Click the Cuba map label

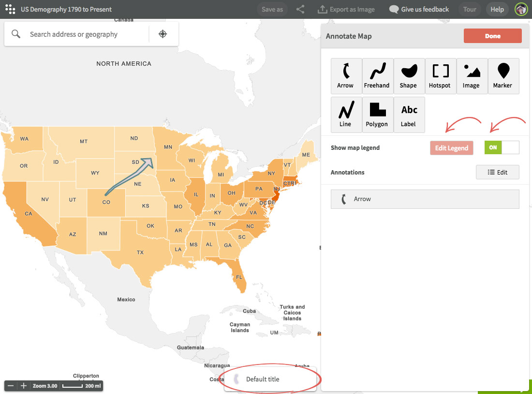[x=250, y=311]
